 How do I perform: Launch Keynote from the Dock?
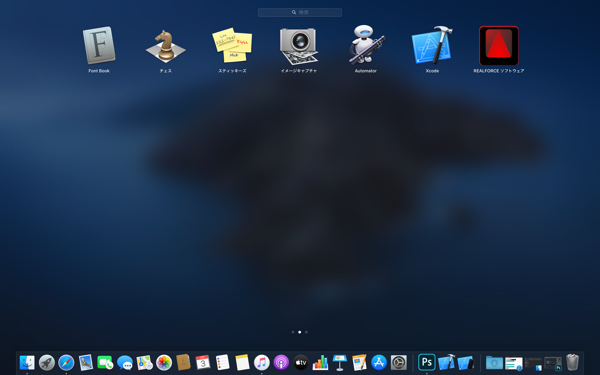pos(340,362)
